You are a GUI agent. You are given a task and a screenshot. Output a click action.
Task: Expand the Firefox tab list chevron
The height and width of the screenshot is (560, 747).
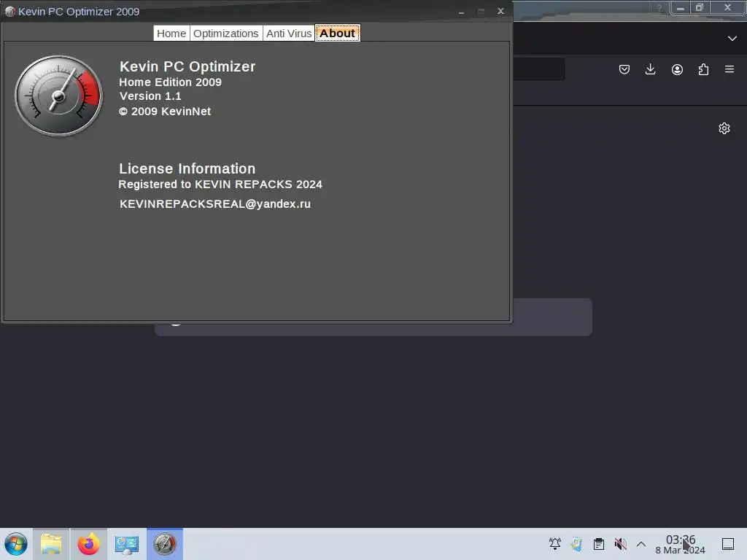(732, 38)
